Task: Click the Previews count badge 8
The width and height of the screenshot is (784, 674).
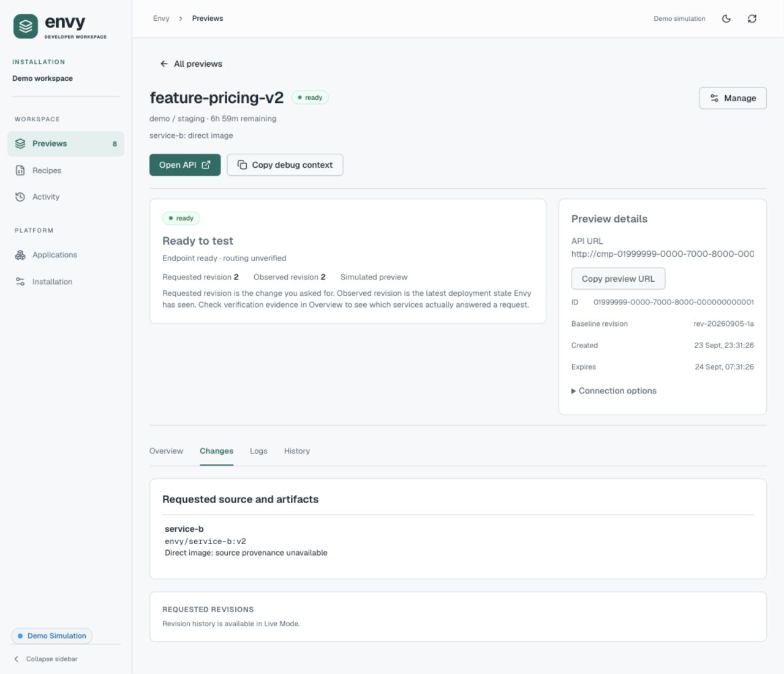Action: point(115,144)
